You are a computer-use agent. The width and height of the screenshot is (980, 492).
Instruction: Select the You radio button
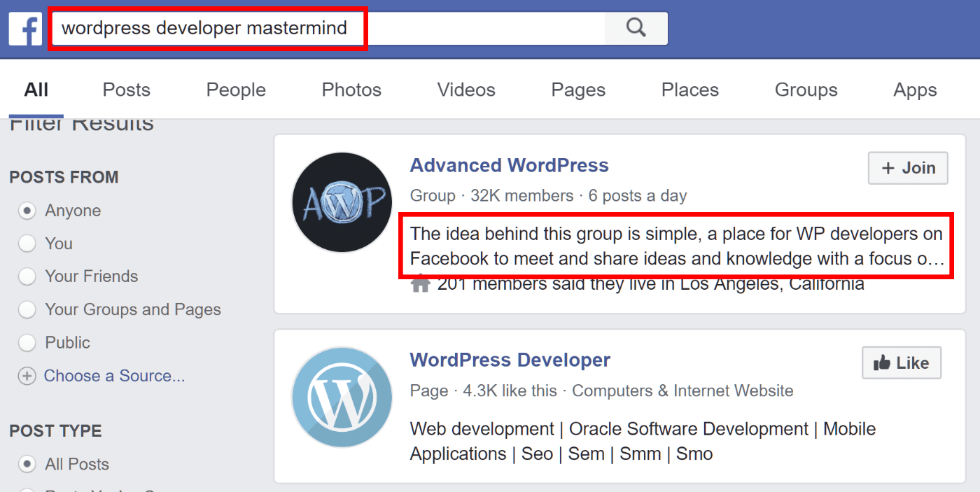coord(27,244)
